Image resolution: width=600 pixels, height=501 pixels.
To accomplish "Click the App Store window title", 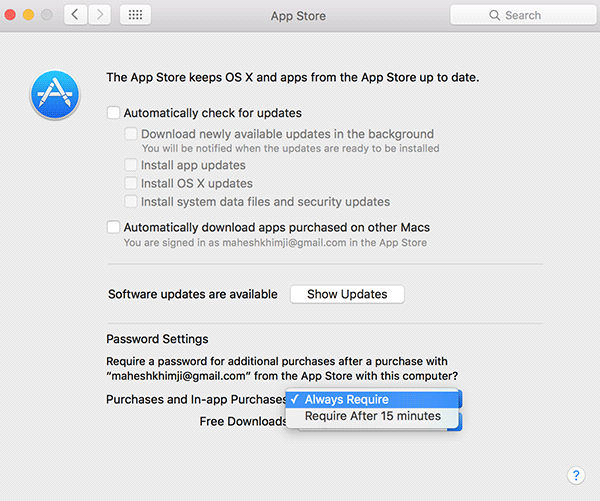I will click(298, 16).
